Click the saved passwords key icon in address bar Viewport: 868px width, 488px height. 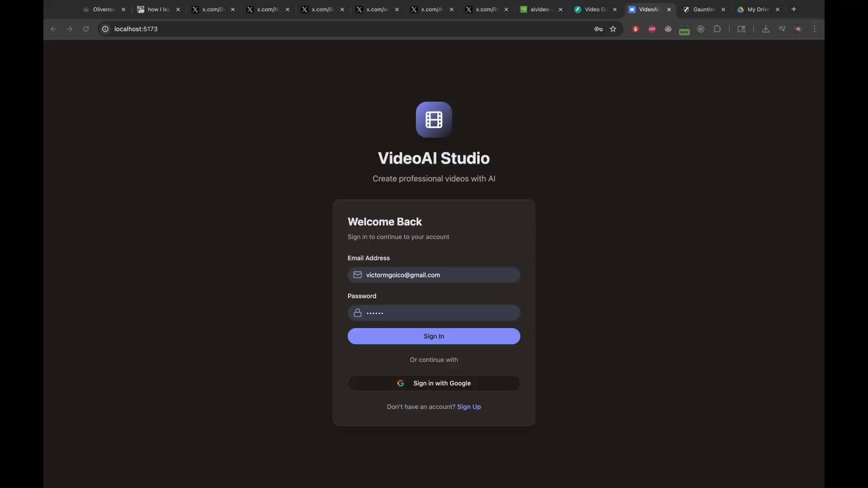598,28
